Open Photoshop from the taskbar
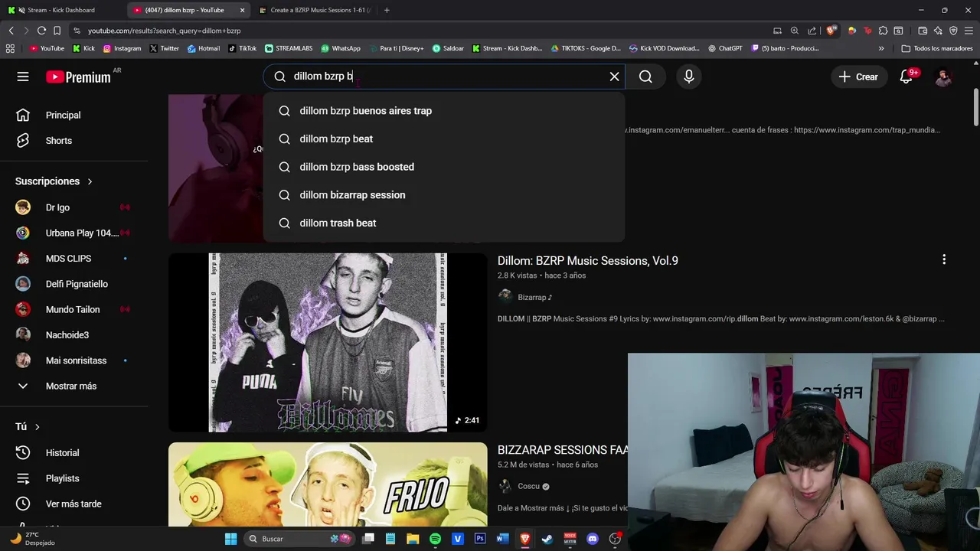Screen dimensions: 980x551 coord(480,539)
